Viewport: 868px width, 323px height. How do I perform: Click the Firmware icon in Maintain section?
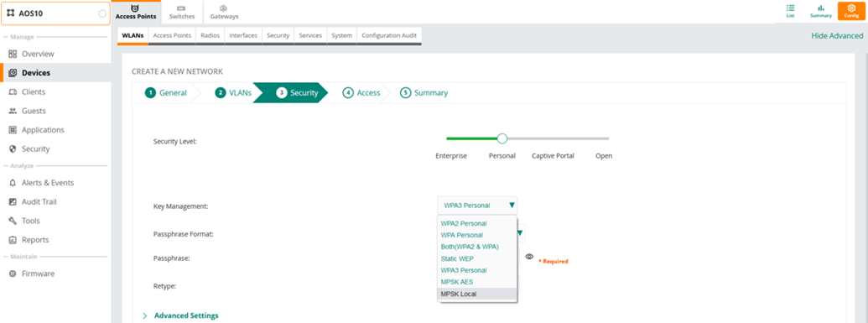13,274
